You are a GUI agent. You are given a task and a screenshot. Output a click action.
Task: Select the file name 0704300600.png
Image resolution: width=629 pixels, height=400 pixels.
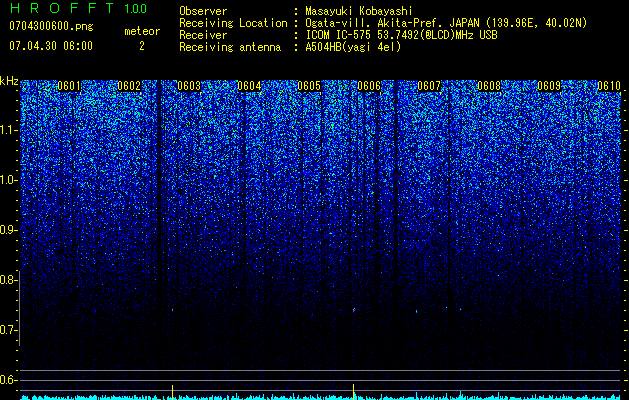point(51,26)
